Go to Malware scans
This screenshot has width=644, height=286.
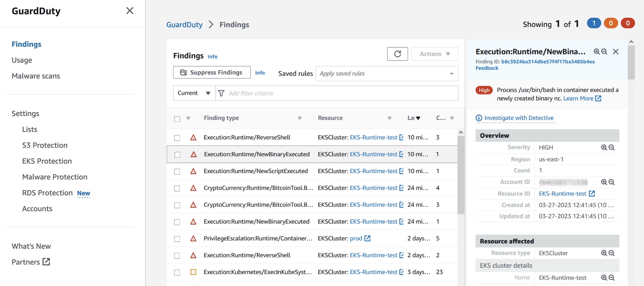36,76
